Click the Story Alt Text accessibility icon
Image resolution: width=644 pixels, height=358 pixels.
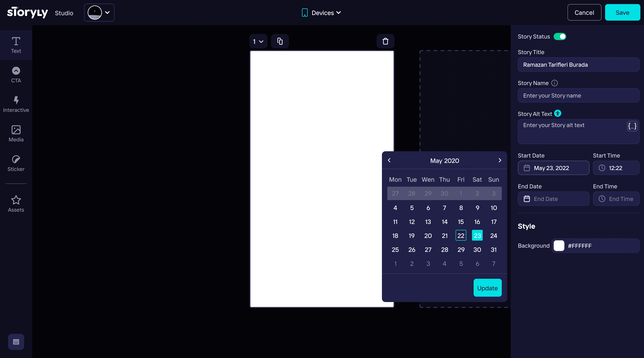pyautogui.click(x=558, y=114)
